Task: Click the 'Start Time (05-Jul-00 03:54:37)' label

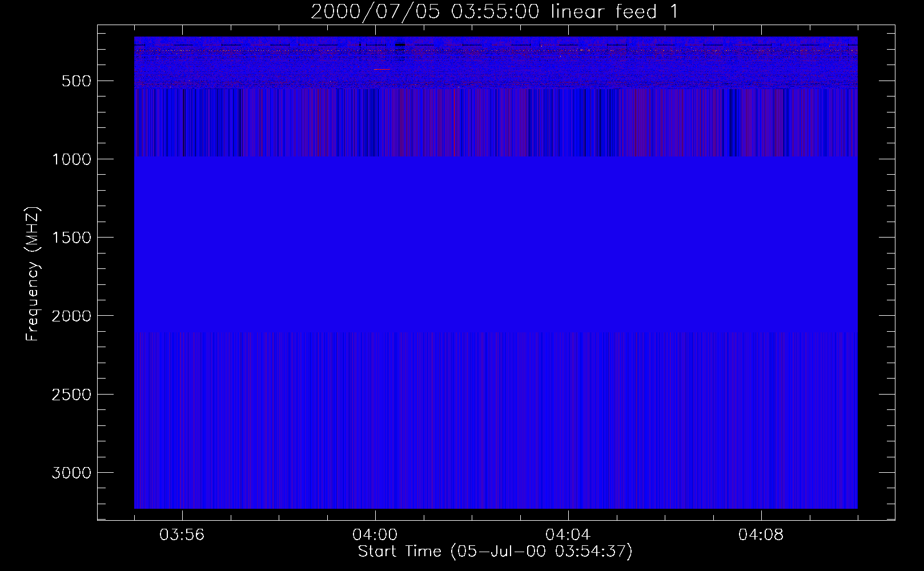Action: pyautogui.click(x=495, y=552)
